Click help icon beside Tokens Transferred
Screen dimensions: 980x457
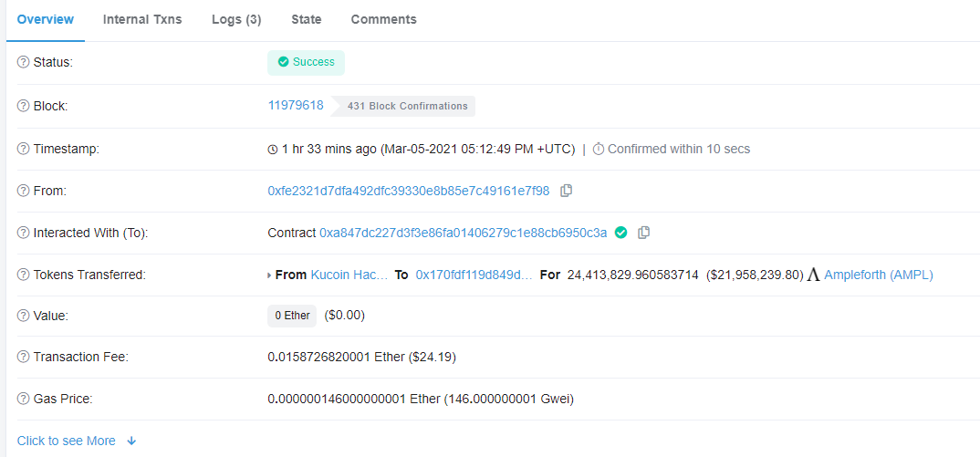[23, 275]
